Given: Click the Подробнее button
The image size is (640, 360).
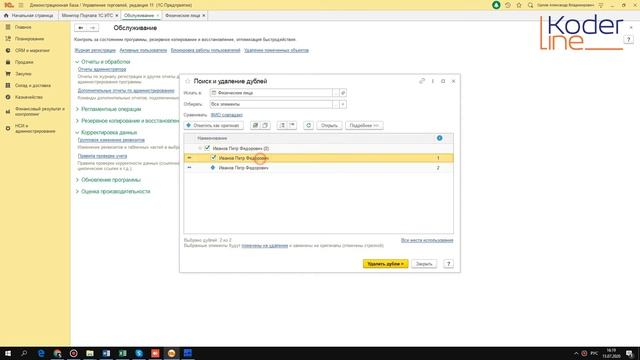Looking at the screenshot, I should pos(364,125).
